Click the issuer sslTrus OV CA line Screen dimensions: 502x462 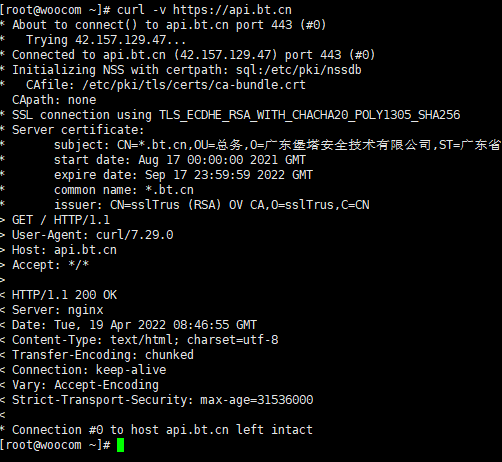(x=212, y=205)
